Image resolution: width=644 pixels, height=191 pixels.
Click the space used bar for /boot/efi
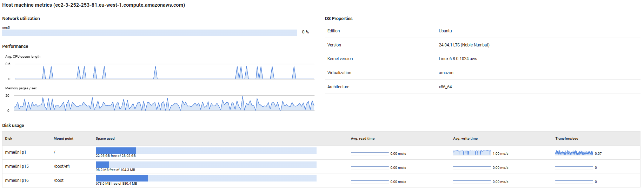(x=206, y=165)
